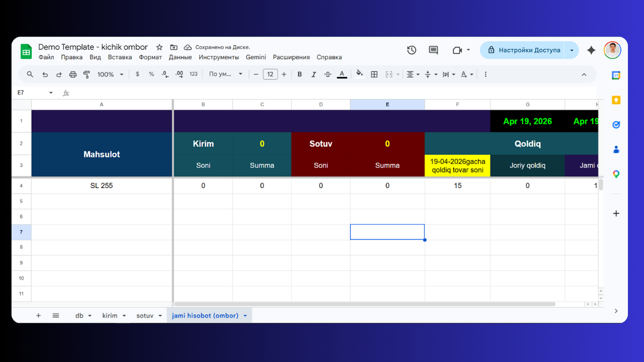The height and width of the screenshot is (362, 644).
Task: Open Google Tasks side panel icon
Action: tap(616, 125)
